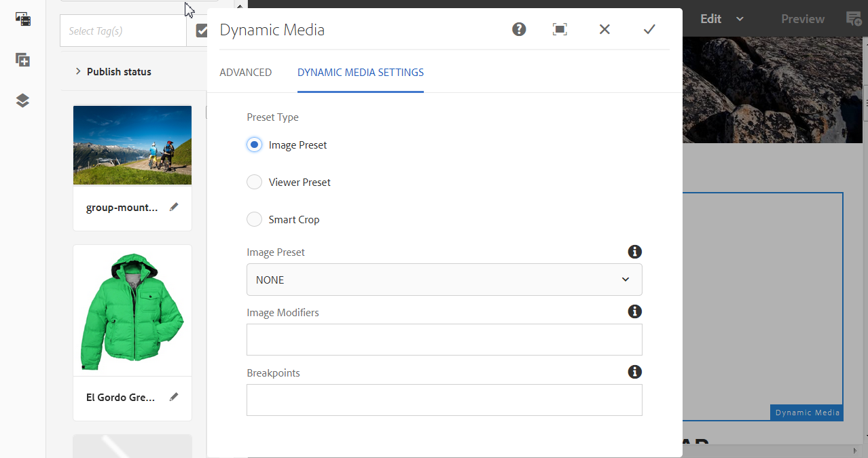Open the Content Tree layers icon

(23, 100)
